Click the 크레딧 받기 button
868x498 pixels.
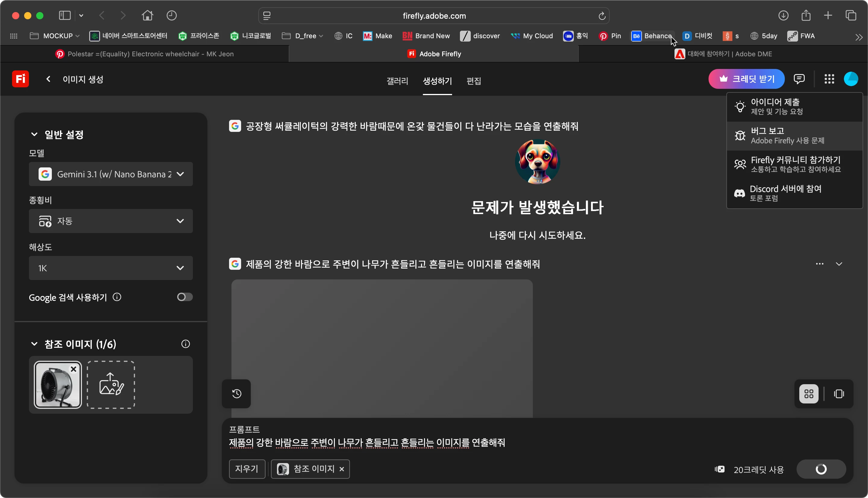tap(747, 79)
